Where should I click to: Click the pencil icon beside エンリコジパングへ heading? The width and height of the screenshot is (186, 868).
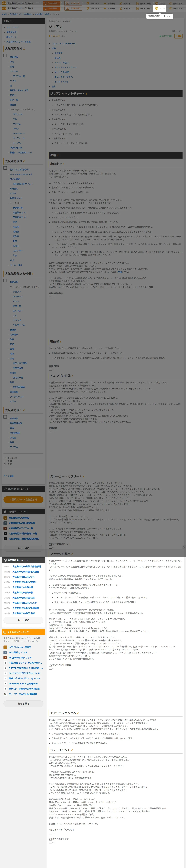point(78,713)
